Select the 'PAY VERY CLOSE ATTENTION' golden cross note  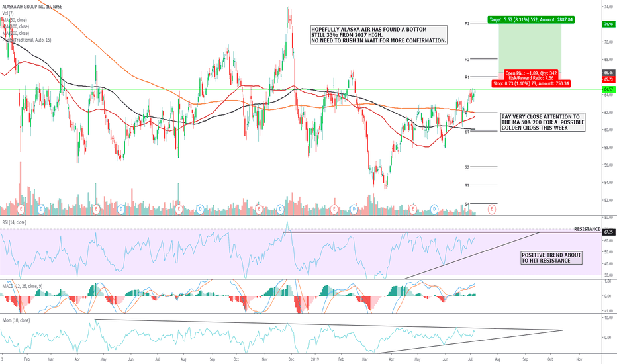point(543,122)
